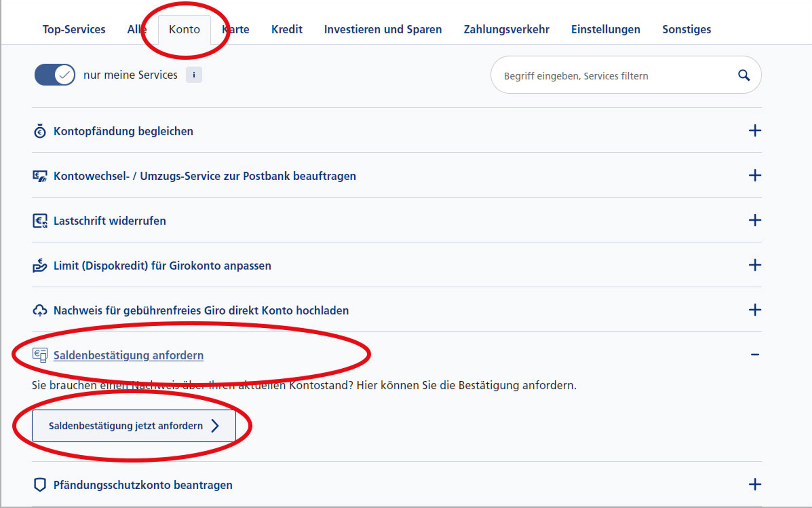Open the Einstellungen tab
Viewport: 812px width, 508px height.
pos(606,30)
